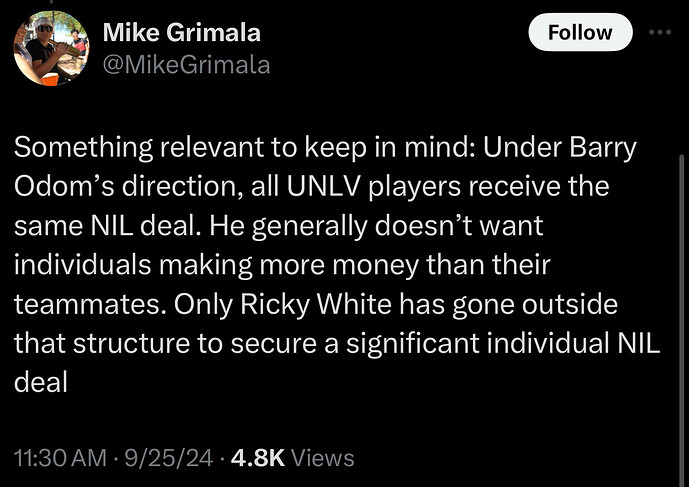Click the word "Views" beside 4.8K
The image size is (689, 487).
pos(324,458)
